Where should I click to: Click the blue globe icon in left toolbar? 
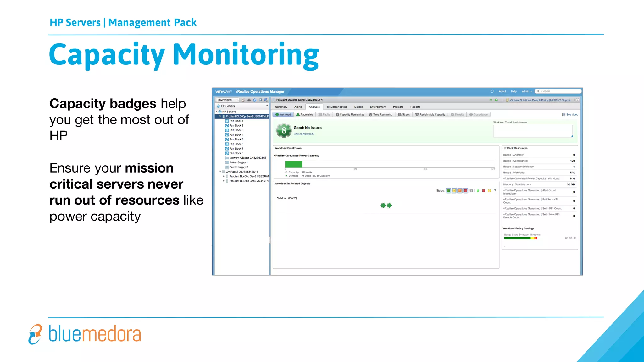[255, 100]
